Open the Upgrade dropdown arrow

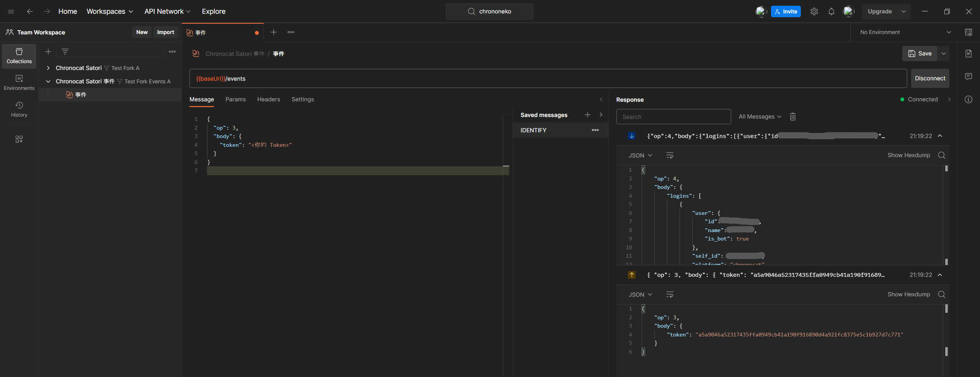tap(904, 11)
